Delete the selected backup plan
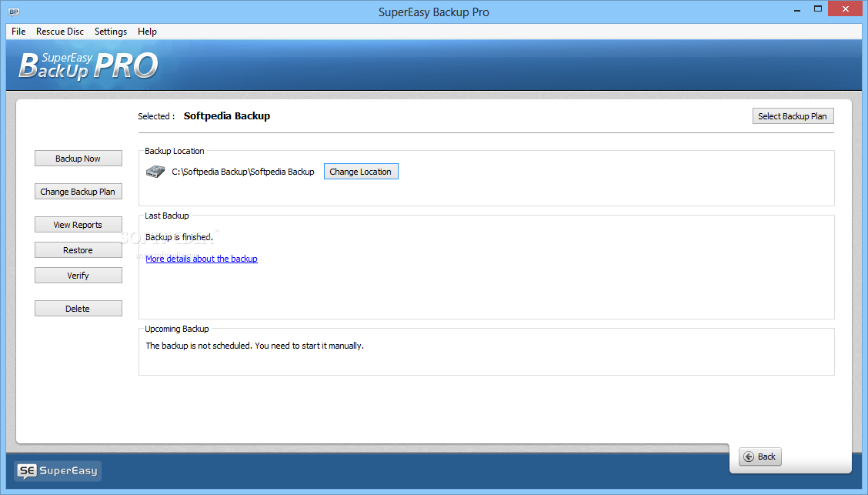Screen dimensions: 868x495 (78, 309)
